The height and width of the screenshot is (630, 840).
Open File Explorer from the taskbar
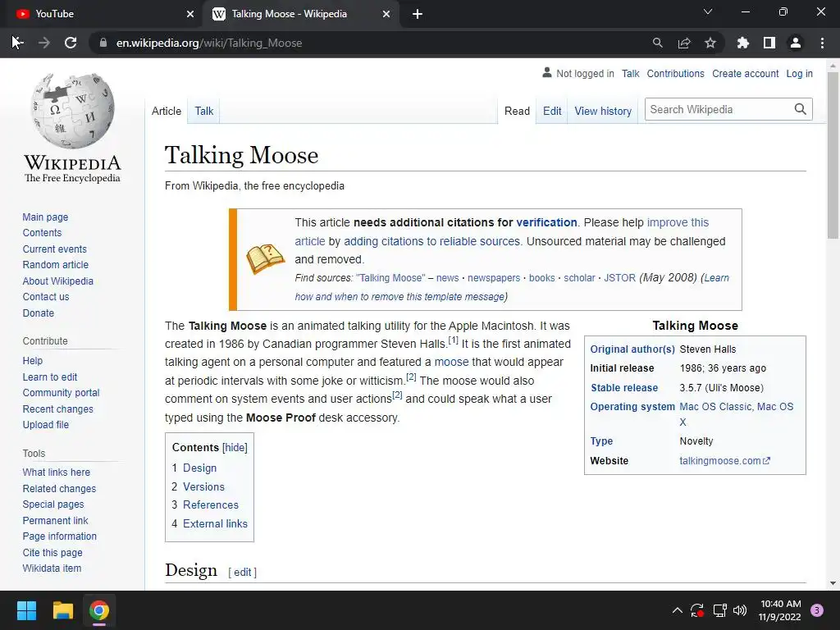[62, 610]
